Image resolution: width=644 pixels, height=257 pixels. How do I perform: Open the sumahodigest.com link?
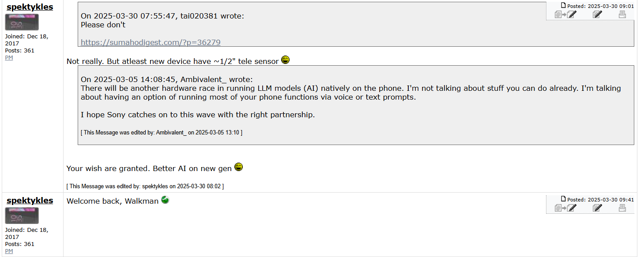(151, 42)
